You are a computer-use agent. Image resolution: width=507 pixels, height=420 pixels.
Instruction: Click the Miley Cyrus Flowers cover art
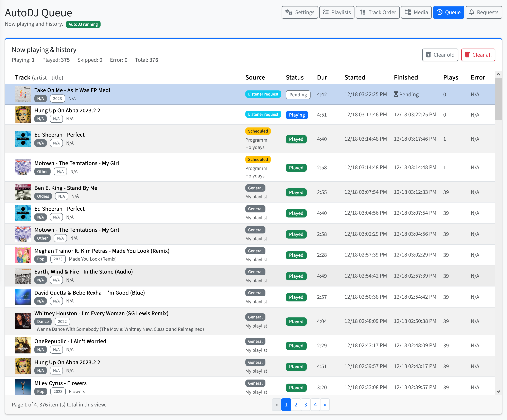pos(23,387)
